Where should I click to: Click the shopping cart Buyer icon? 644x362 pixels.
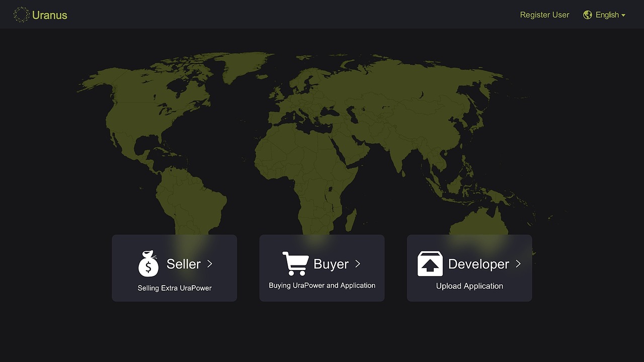coord(295,263)
